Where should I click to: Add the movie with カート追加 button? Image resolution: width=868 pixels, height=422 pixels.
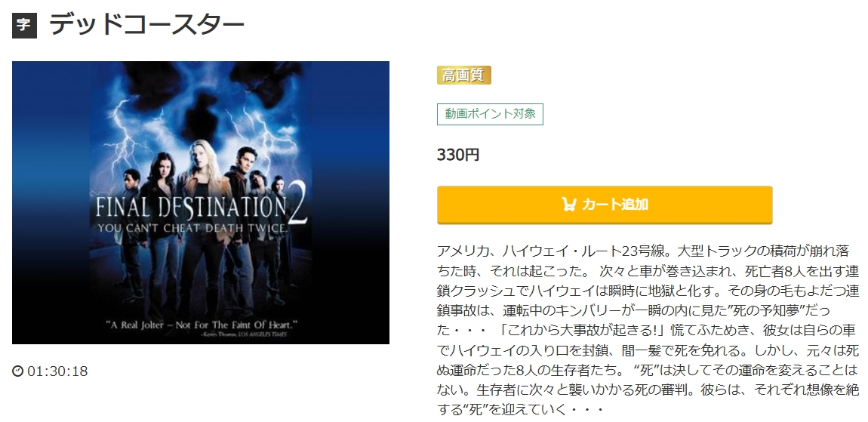tap(605, 205)
